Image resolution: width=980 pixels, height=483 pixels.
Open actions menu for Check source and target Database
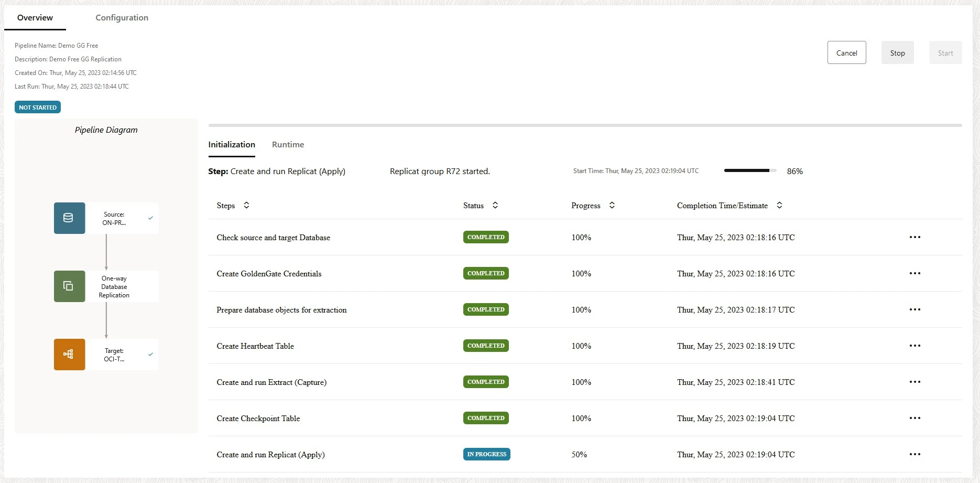(915, 237)
